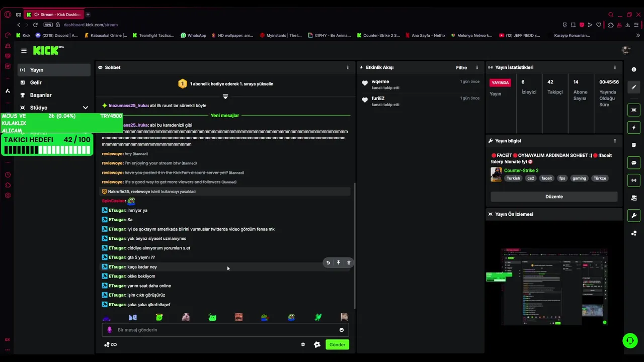Open Etkinlik Akışı three-dot options menu

(477, 67)
